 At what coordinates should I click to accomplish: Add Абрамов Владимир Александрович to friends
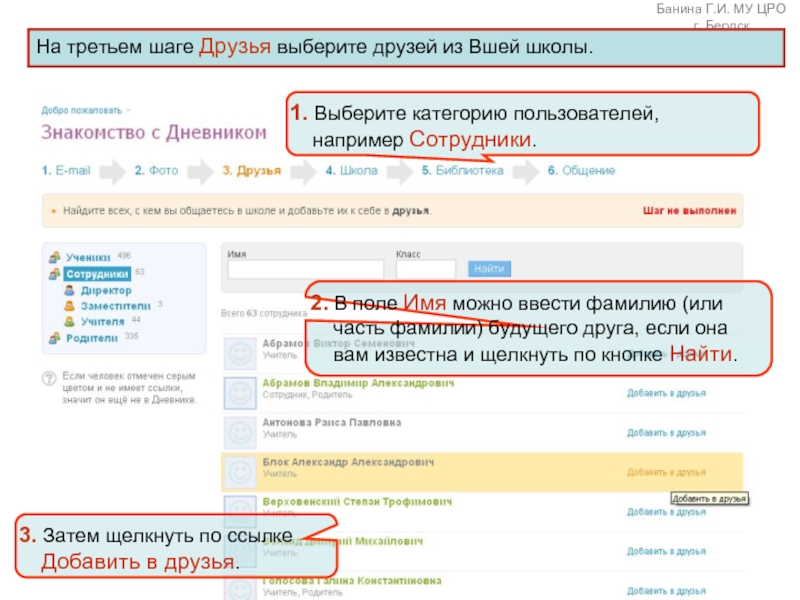pyautogui.click(x=666, y=393)
